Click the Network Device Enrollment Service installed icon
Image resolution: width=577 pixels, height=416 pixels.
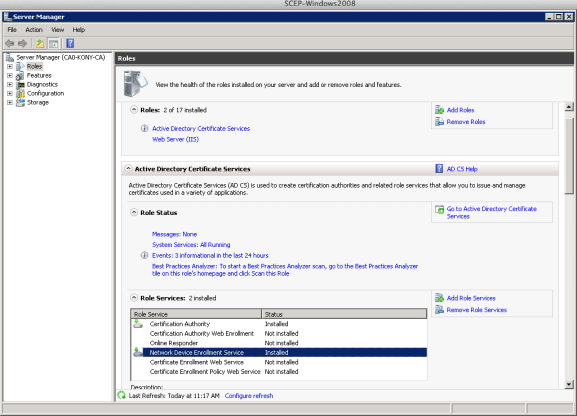pyautogui.click(x=138, y=352)
